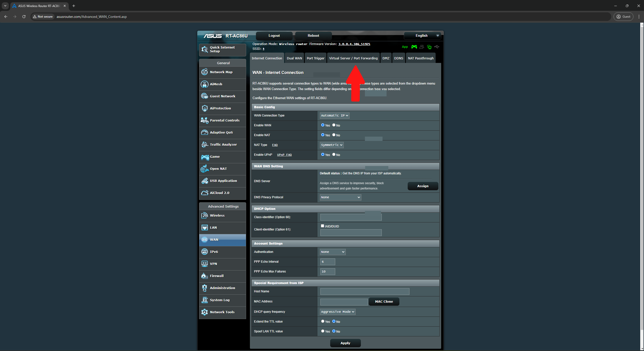The width and height of the screenshot is (644, 351).
Task: Open DNS Privacy Protocol dropdown
Action: click(340, 197)
